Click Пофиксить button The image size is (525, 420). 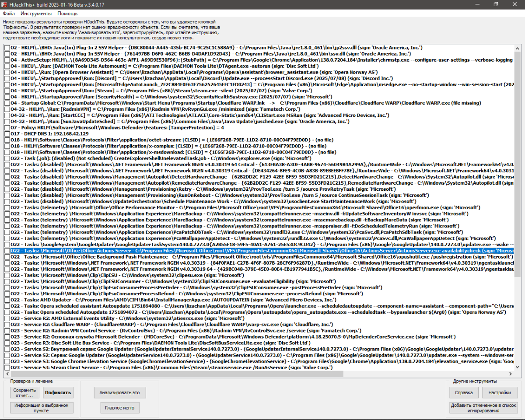pos(58,392)
